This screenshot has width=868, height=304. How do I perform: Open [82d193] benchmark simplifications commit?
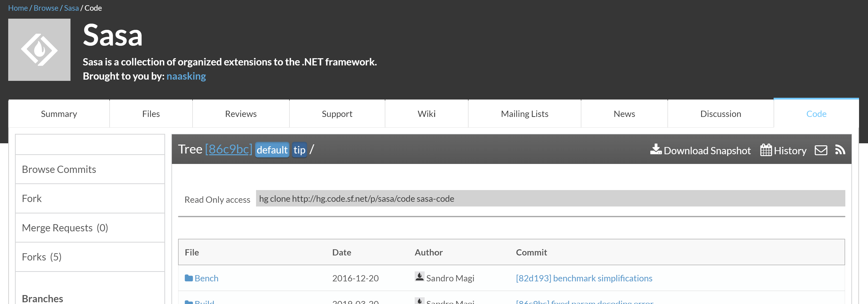tap(584, 278)
